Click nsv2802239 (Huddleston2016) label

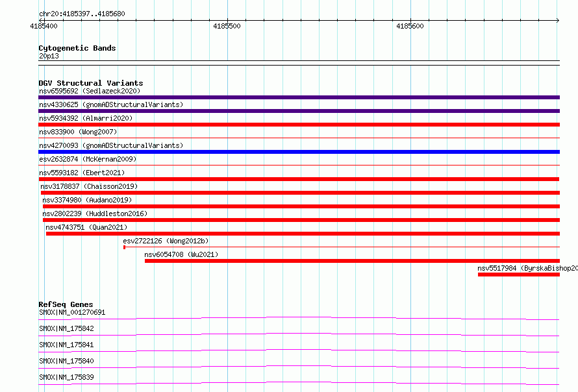[x=95, y=214]
